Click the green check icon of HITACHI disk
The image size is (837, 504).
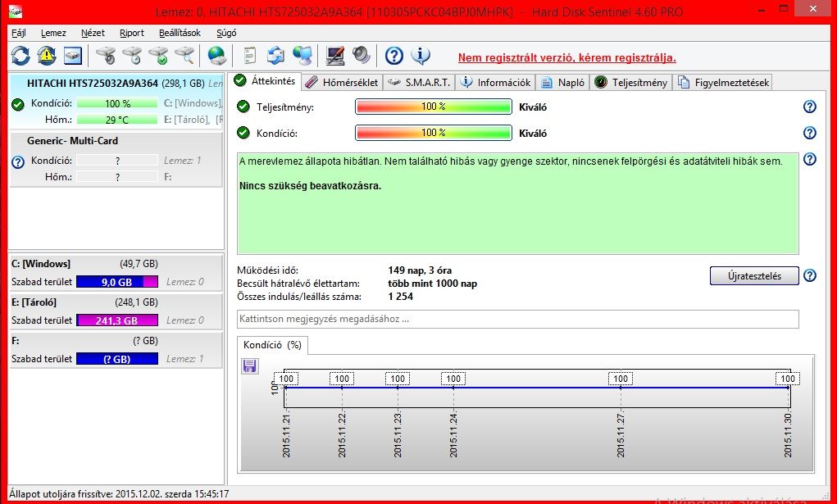coord(17,104)
